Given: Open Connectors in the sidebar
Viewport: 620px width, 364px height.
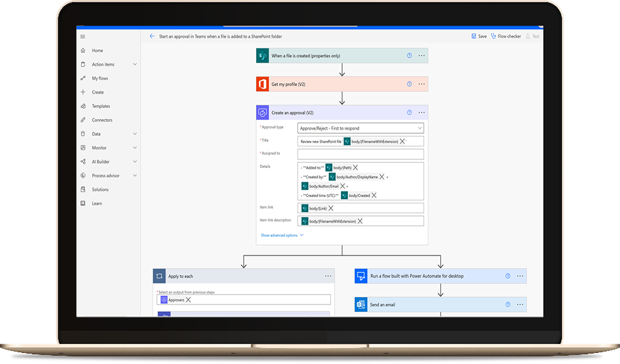Looking at the screenshot, I should (102, 120).
